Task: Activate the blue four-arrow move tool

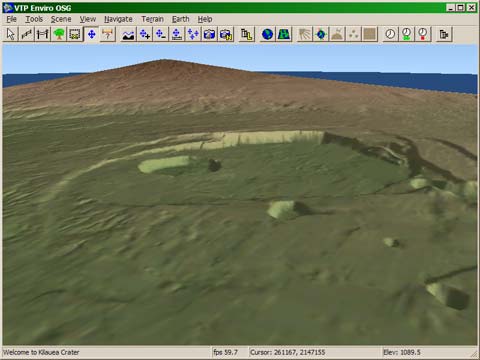Action: click(x=91, y=34)
